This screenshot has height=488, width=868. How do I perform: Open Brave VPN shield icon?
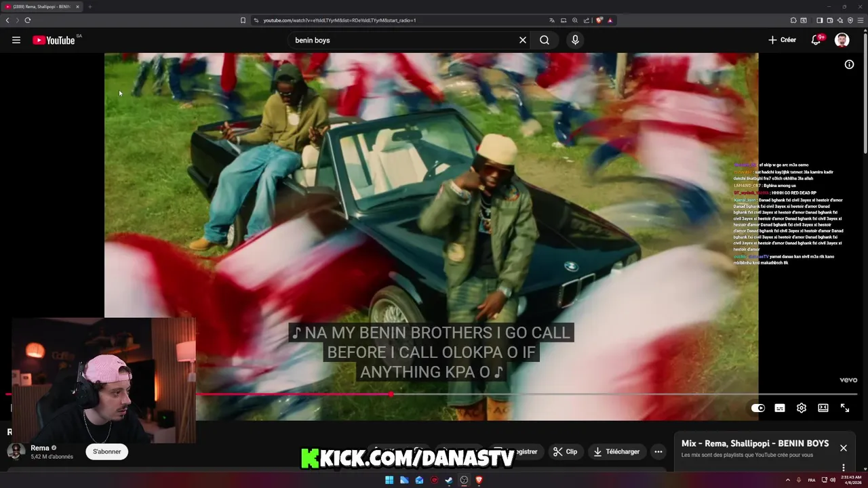[850, 20]
